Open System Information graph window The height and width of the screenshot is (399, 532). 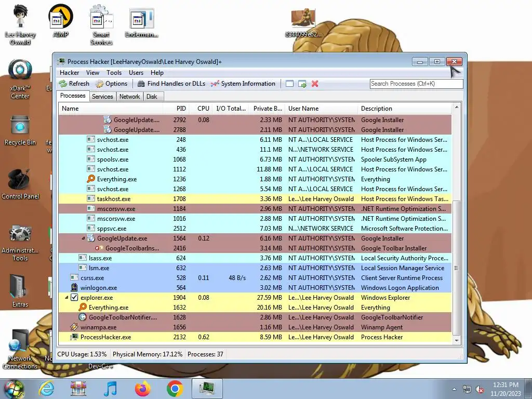point(243,84)
